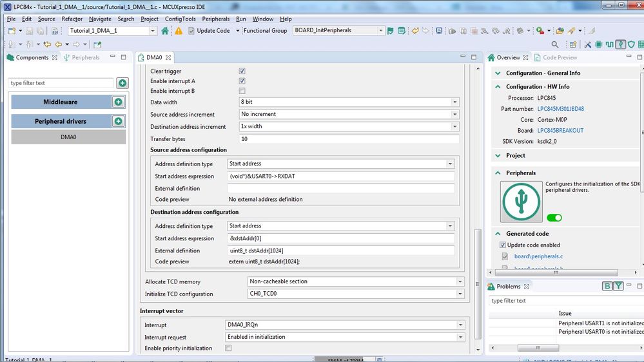644x362 pixels.
Task: Open the LPC845BREAKOUT board link
Action: [x=560, y=131]
